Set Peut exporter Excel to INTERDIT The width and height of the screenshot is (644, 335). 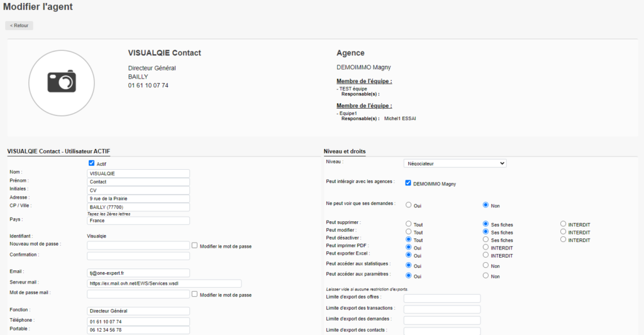point(486,255)
